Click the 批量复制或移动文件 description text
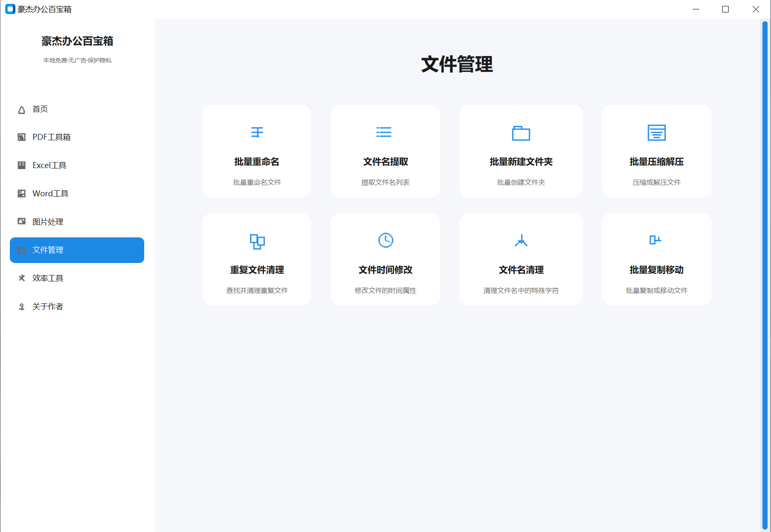 pos(657,290)
